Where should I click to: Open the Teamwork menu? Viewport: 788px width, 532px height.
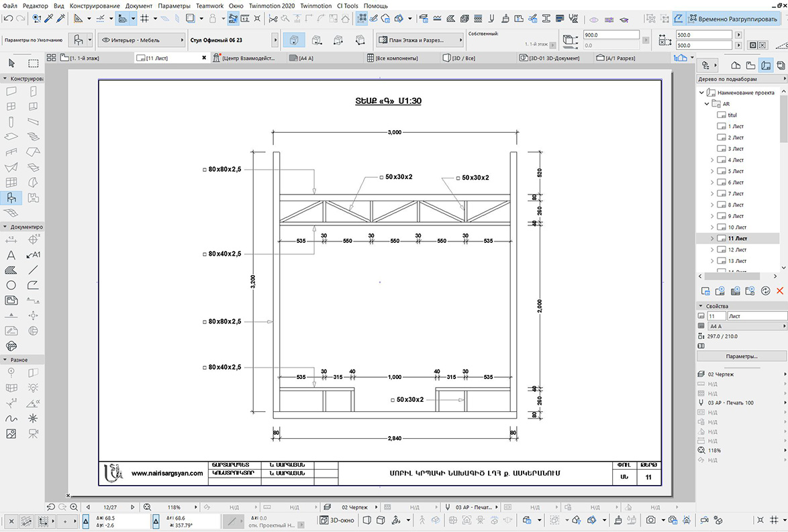tap(209, 5)
